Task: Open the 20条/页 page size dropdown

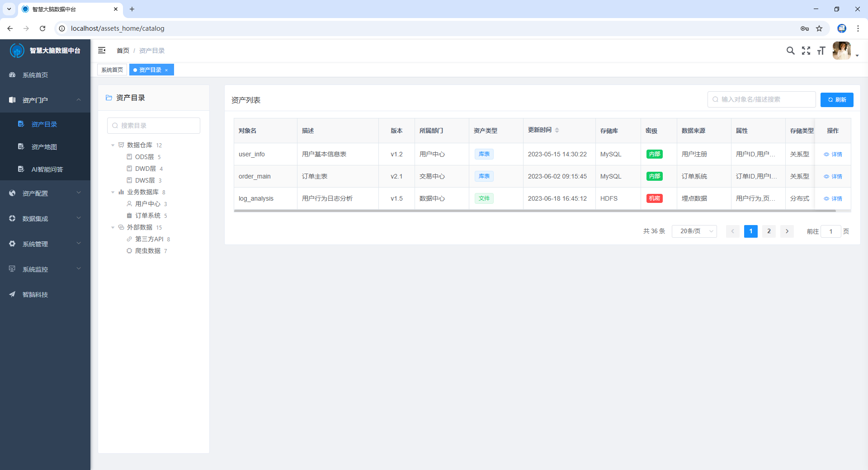Action: [694, 231]
